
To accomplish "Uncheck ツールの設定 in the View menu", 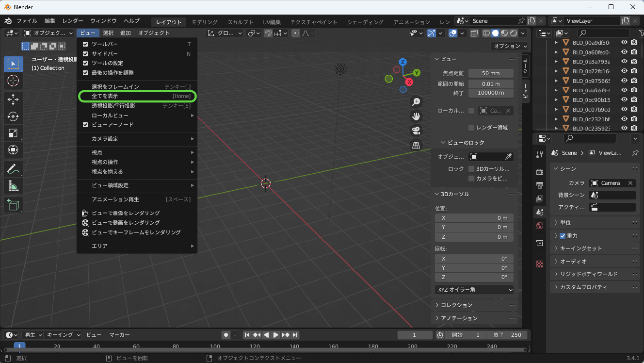I will click(x=85, y=63).
